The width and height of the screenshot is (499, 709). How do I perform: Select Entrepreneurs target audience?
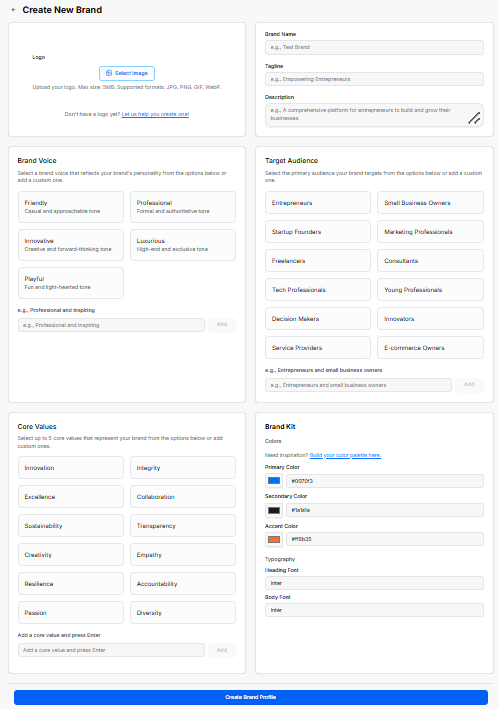(318, 203)
